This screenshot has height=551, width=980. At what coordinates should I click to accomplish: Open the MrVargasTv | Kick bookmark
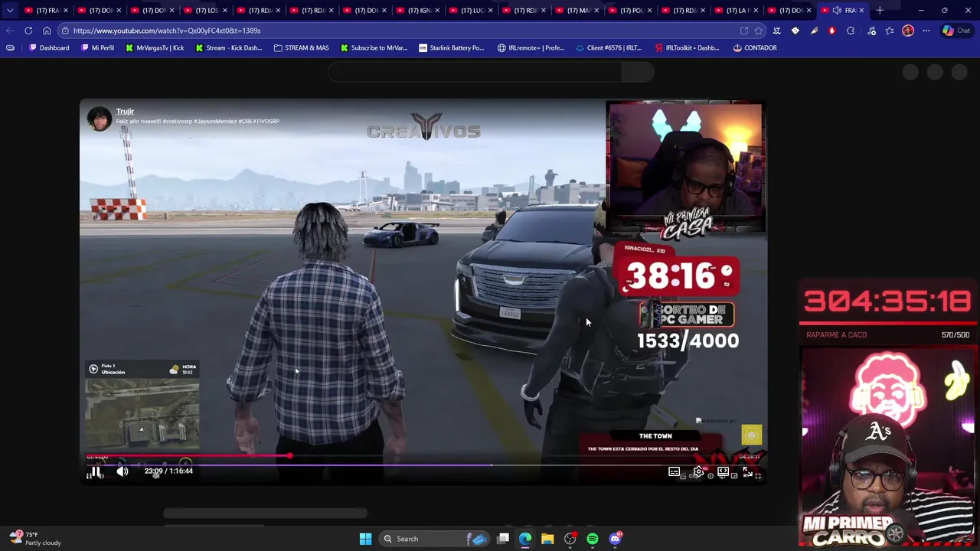(155, 47)
